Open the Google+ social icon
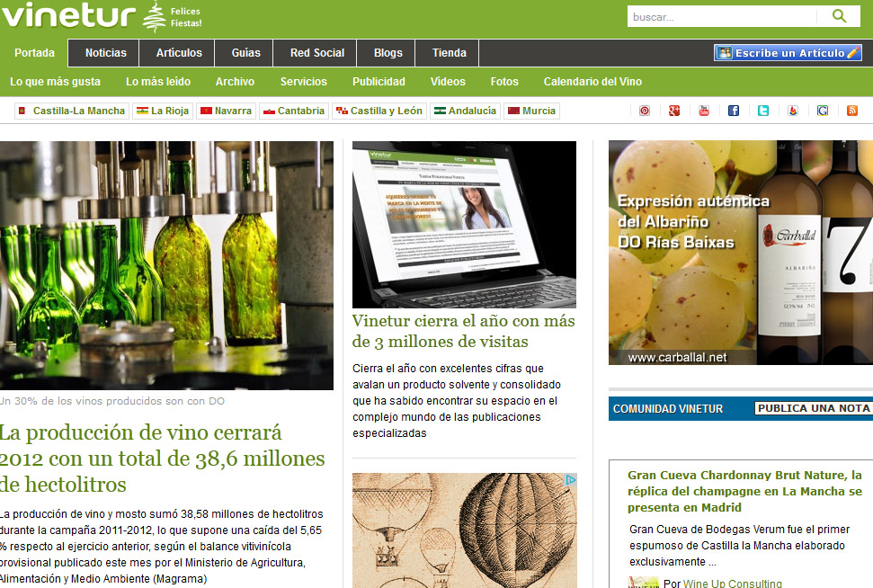Viewport: 873px width, 588px height. [x=674, y=111]
